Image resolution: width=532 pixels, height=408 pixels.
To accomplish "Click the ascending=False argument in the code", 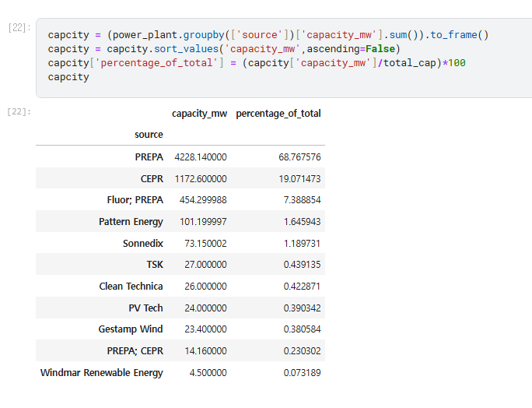I will pyautogui.click(x=351, y=49).
